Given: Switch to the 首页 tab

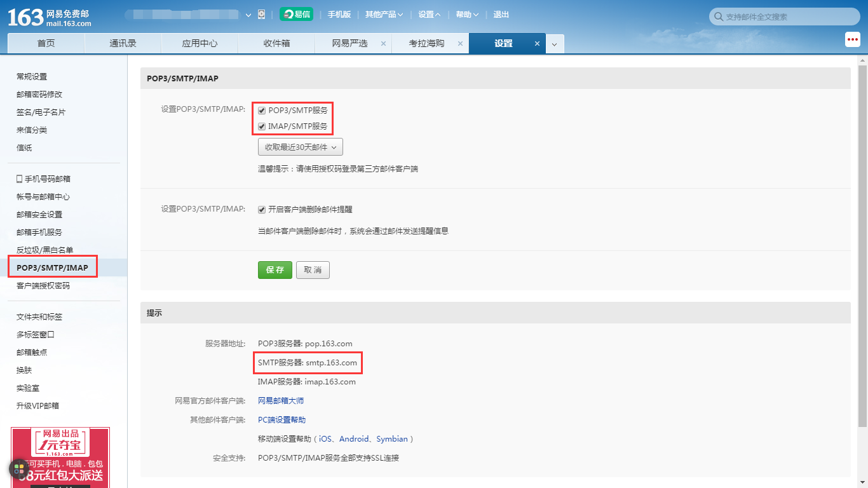Looking at the screenshot, I should coord(46,44).
